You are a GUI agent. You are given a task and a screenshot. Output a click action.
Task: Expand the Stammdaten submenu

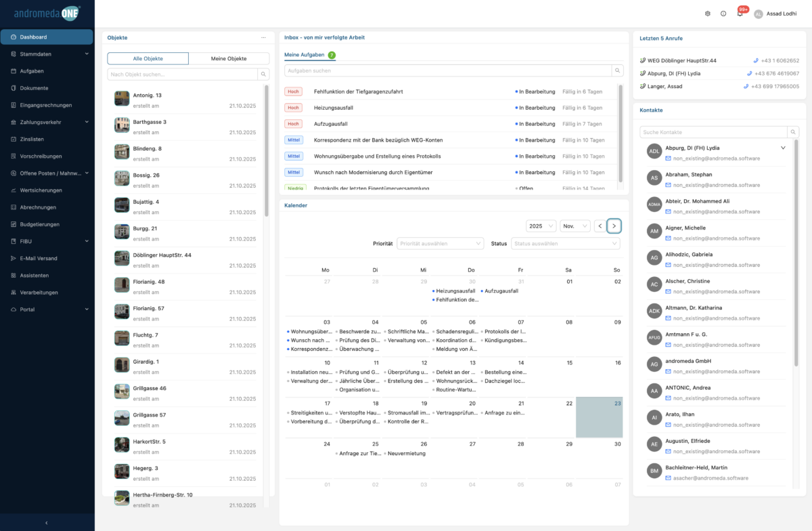click(47, 54)
